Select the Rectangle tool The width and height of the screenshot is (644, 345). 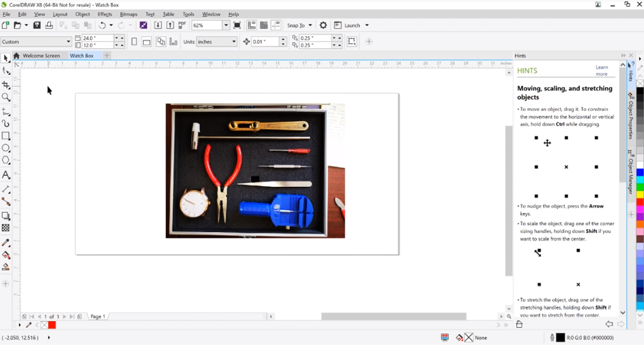pos(6,136)
